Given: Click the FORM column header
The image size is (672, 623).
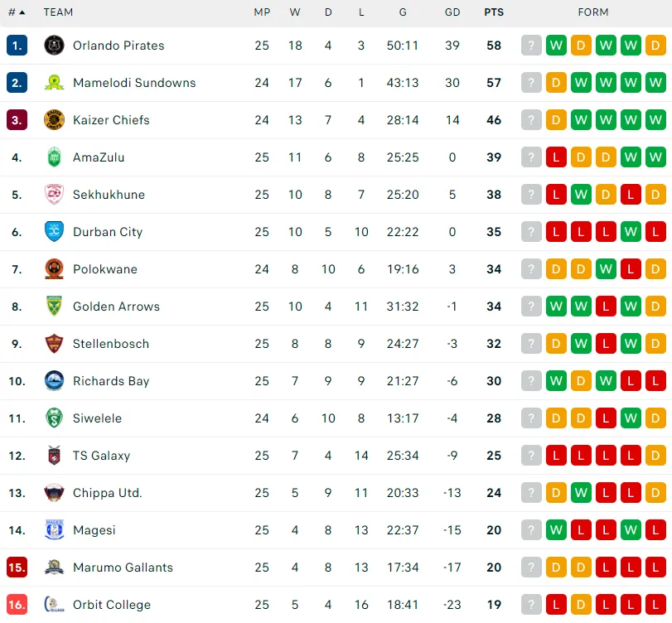Looking at the screenshot, I should (593, 12).
